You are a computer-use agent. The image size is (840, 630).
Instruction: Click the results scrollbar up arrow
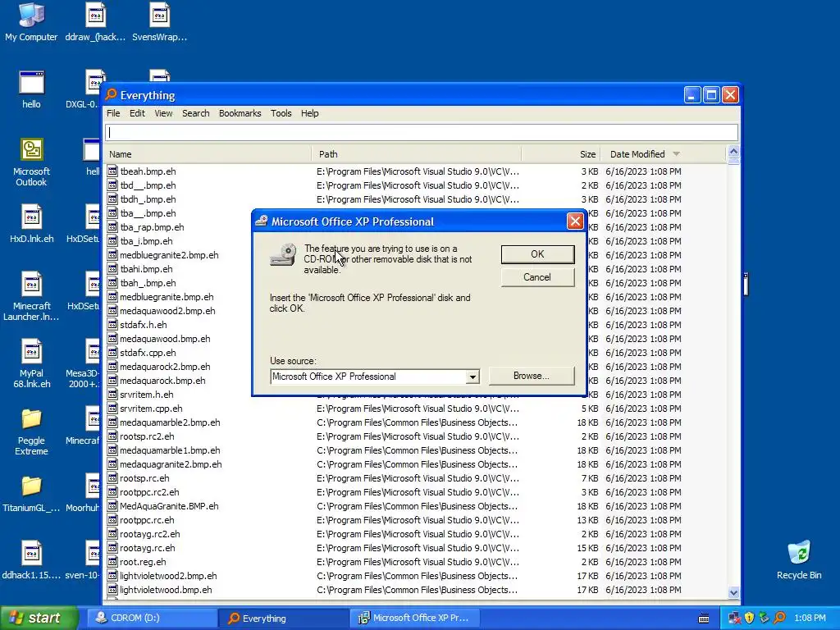pos(733,152)
